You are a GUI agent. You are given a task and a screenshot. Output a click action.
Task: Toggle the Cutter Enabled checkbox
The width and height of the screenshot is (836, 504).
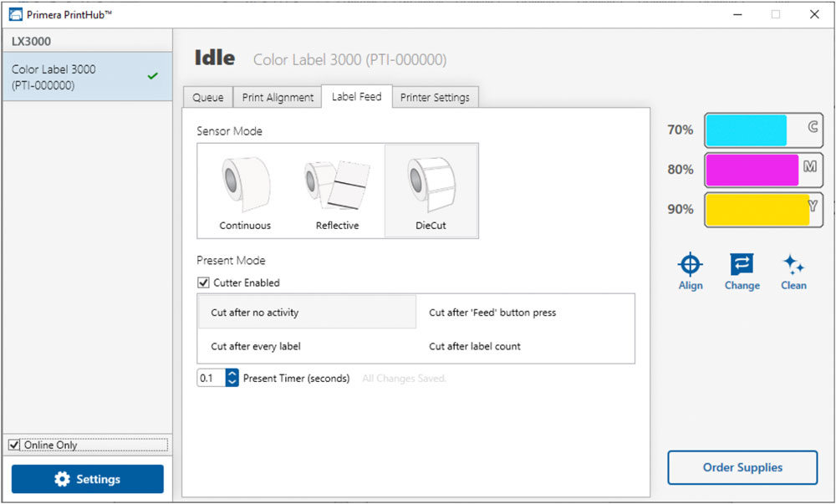click(x=203, y=283)
